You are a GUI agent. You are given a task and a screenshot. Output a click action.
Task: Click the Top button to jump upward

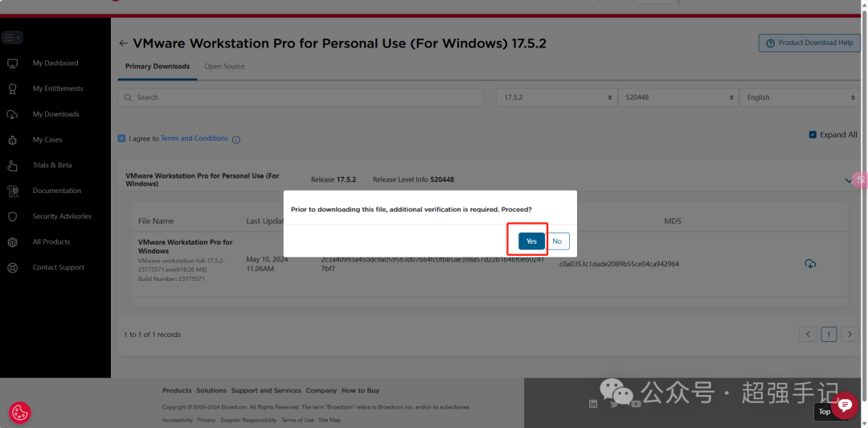click(825, 412)
